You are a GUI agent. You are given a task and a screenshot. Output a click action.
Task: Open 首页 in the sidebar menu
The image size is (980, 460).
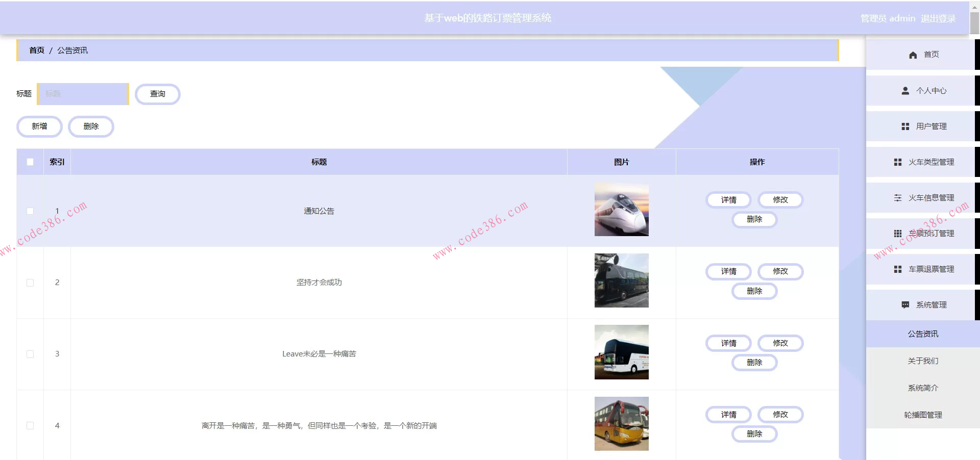pos(923,55)
